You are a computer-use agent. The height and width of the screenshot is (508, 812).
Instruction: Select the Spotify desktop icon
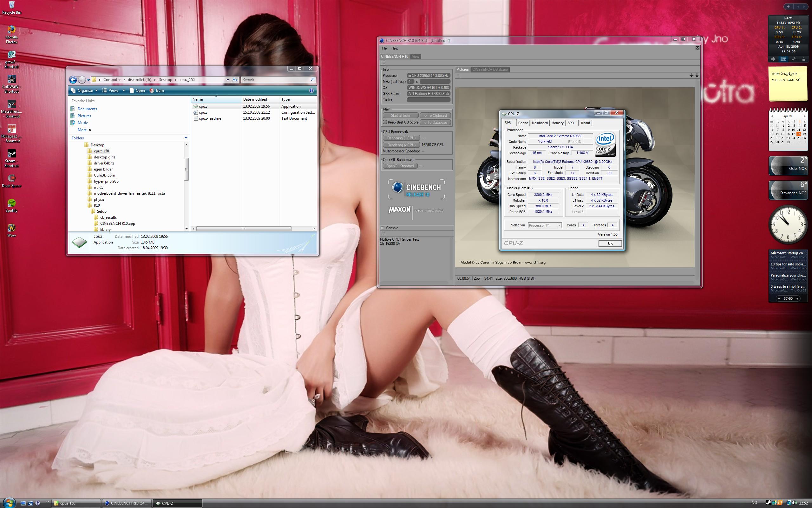11,206
